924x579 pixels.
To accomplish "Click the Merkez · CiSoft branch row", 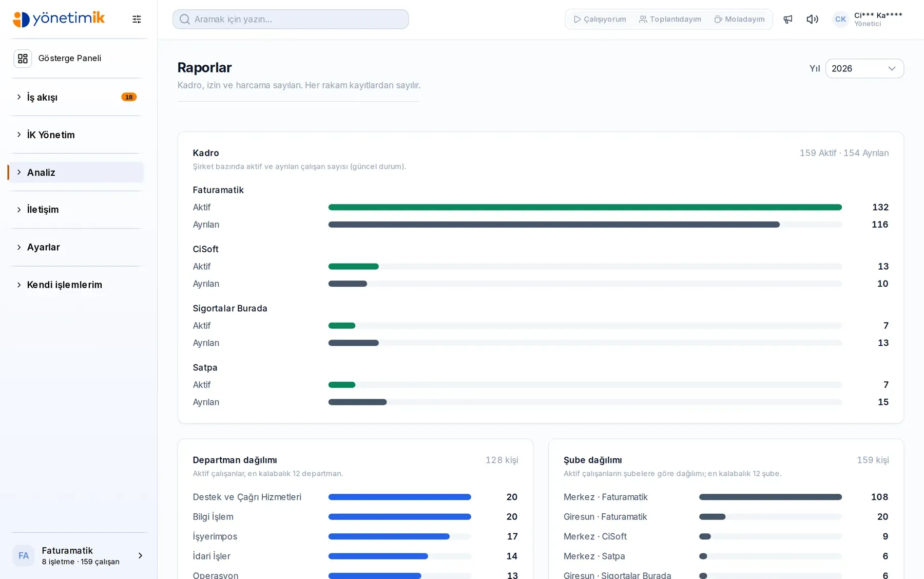I will pyautogui.click(x=726, y=536).
